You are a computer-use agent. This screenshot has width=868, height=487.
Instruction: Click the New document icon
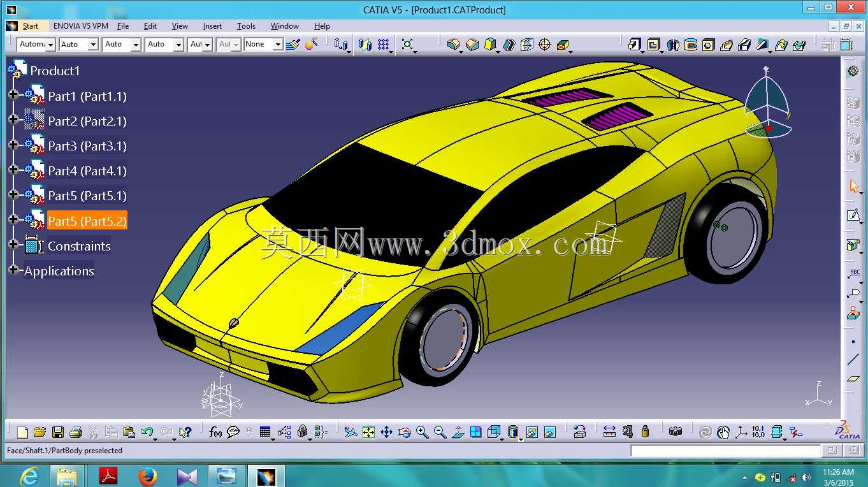pyautogui.click(x=22, y=432)
